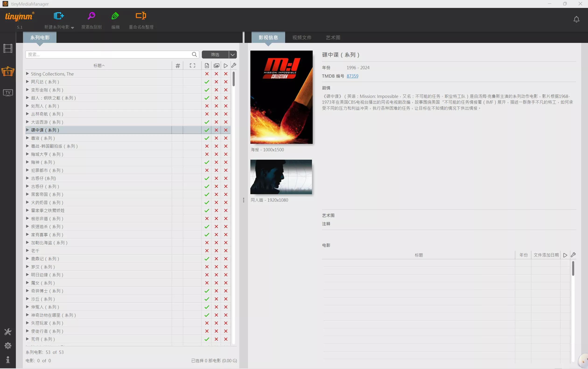
Task: Expand the 疾速追杀（系列）tree node
Action: [27, 226]
